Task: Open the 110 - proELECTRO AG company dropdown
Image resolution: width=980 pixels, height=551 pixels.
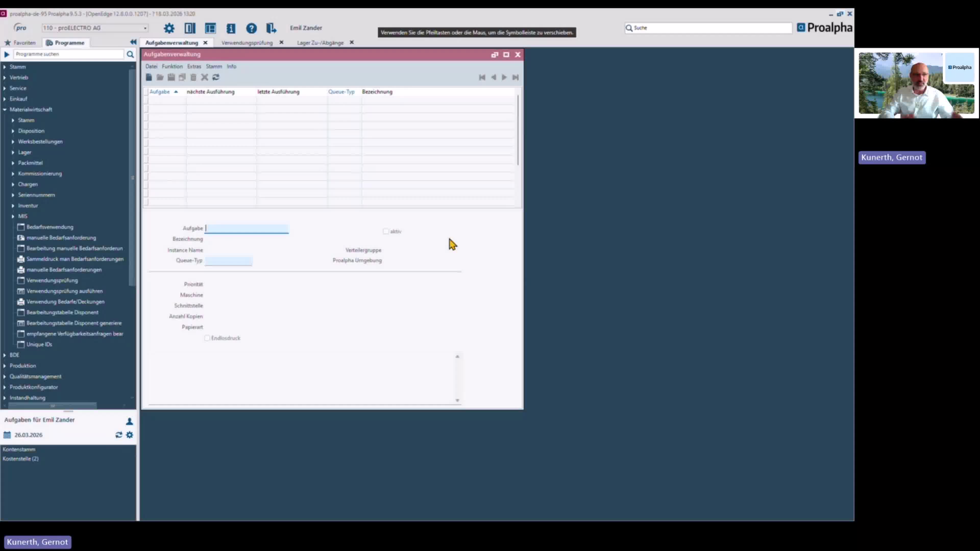Action: coord(95,28)
